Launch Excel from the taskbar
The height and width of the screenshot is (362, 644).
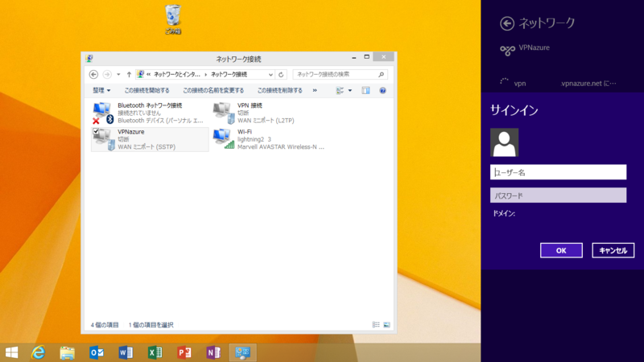tap(155, 352)
